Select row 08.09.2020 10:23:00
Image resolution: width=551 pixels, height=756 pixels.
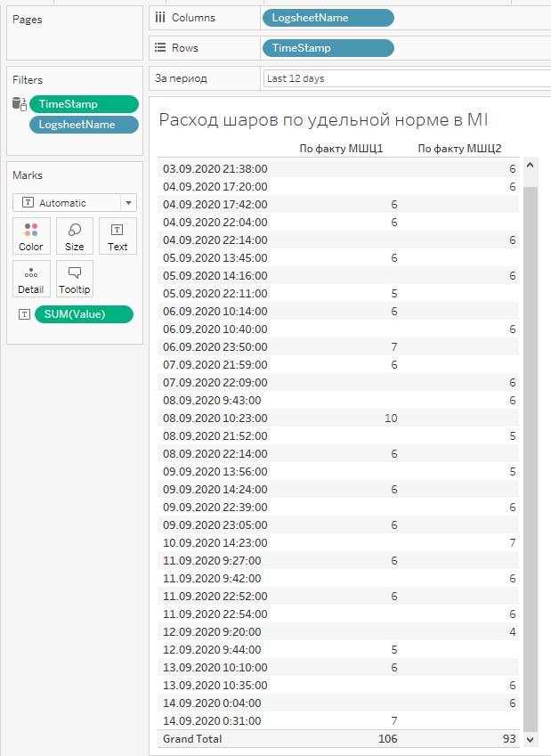tap(338, 418)
